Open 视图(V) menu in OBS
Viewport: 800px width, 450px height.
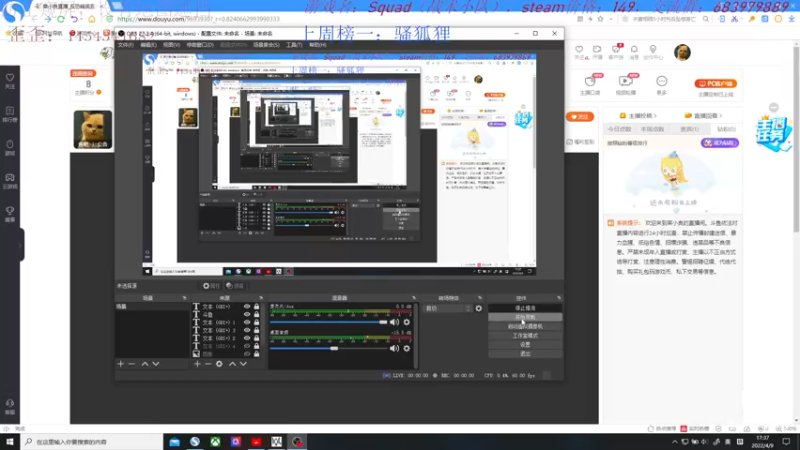coord(171,45)
